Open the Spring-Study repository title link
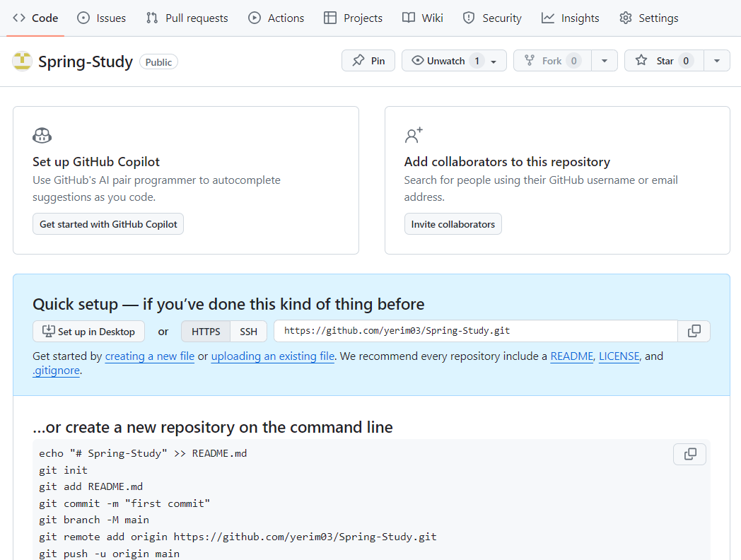The image size is (741, 560). tap(86, 62)
